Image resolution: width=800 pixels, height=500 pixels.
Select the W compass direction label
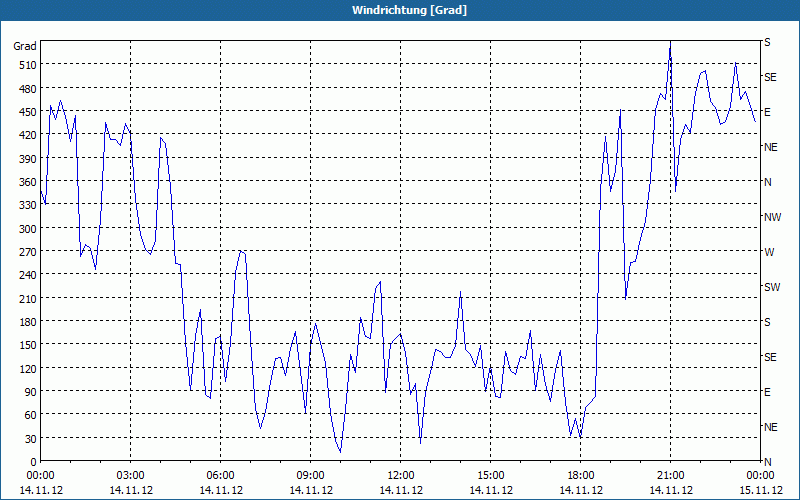pyautogui.click(x=769, y=252)
